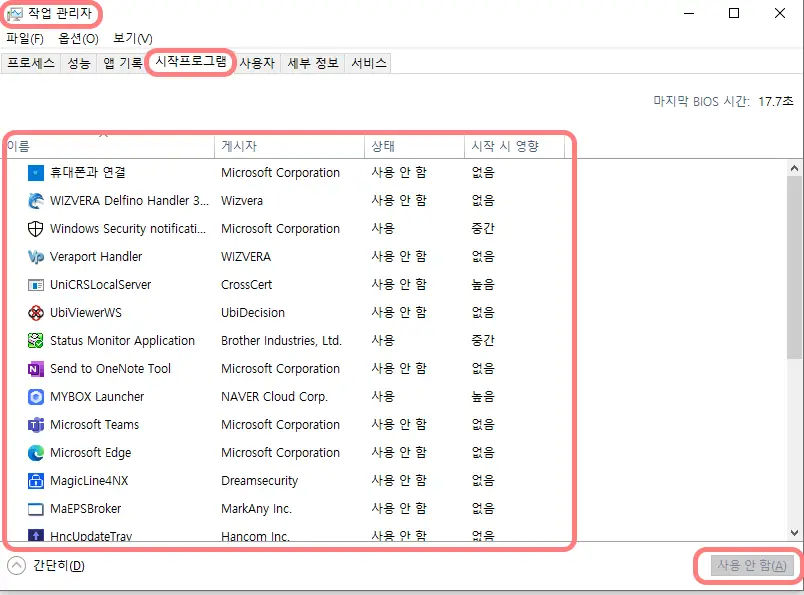Screen dimensions: 804x595
Task: Click the Windows Security shield icon
Action: [35, 229]
